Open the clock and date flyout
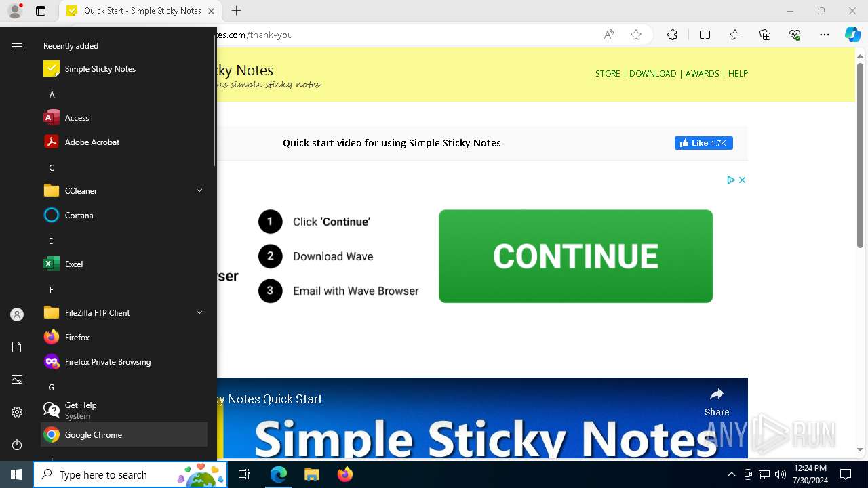This screenshot has height=488, width=868. pos(810,474)
